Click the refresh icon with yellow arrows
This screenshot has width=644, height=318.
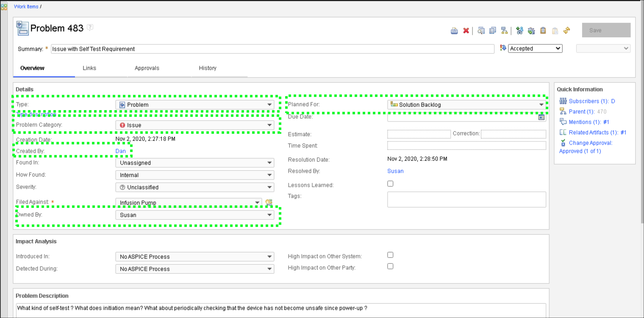coord(566,30)
